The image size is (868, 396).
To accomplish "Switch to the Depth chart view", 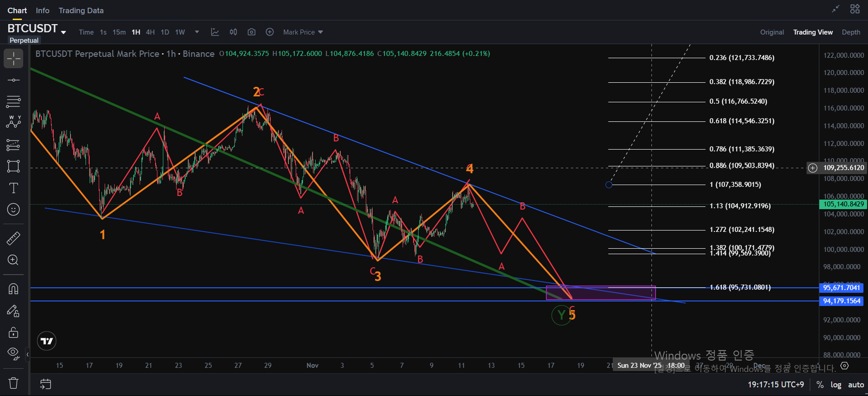I will pos(851,32).
